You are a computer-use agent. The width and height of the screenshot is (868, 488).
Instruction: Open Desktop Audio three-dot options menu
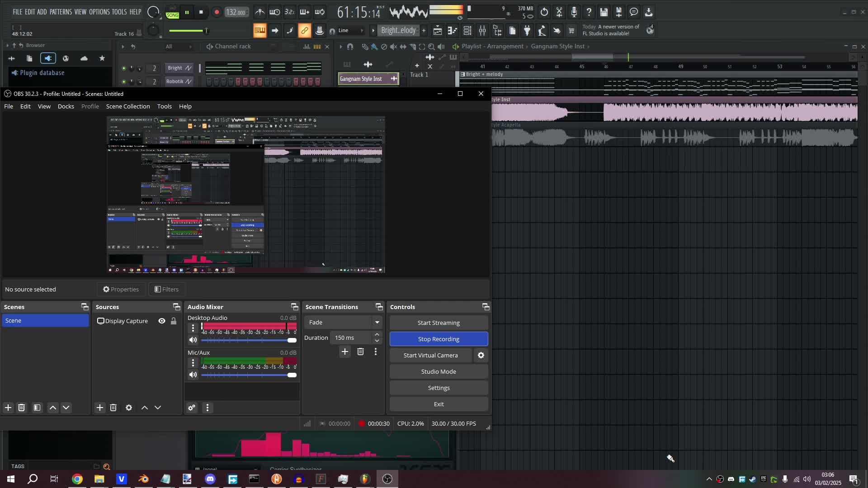[193, 328]
